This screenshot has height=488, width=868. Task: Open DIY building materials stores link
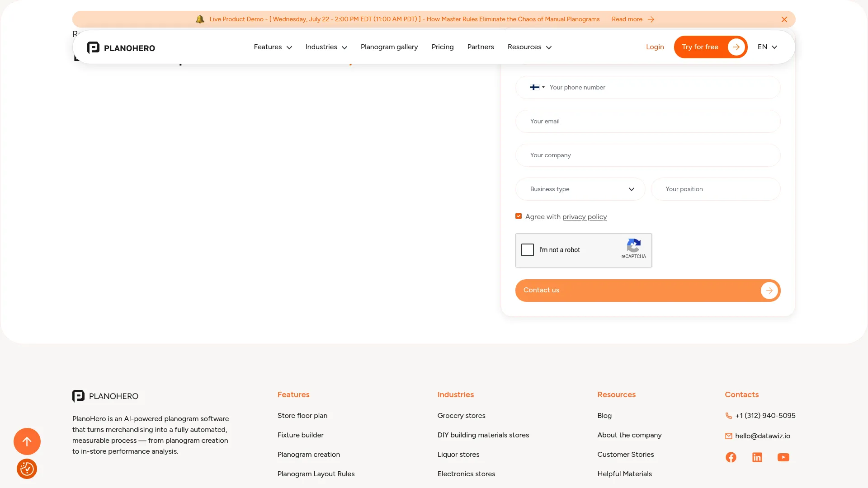483,435
